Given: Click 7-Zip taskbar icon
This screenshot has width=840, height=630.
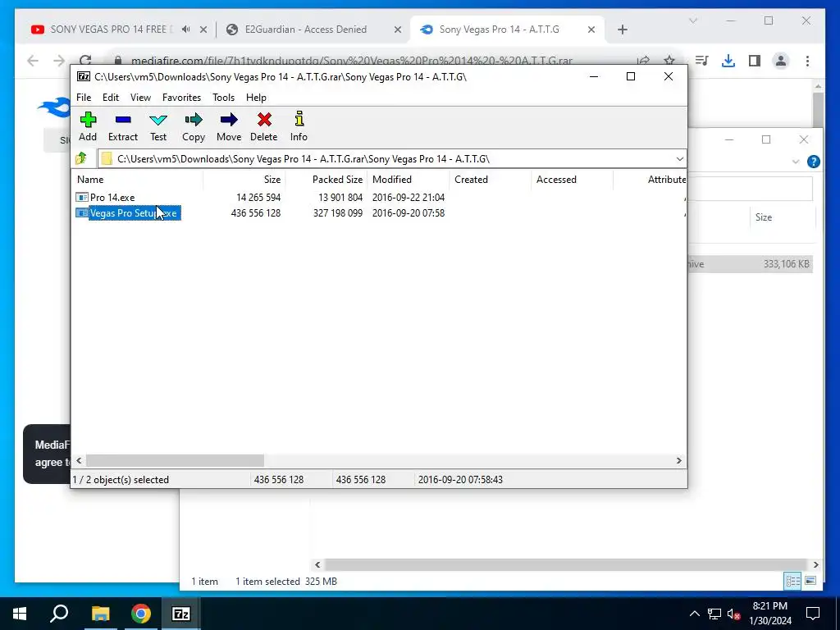Looking at the screenshot, I should [x=181, y=614].
